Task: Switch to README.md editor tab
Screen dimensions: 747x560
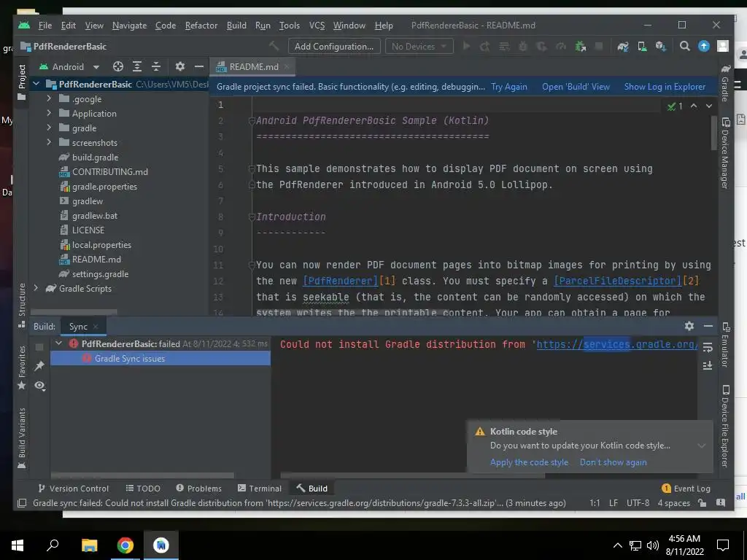Action: coord(253,66)
